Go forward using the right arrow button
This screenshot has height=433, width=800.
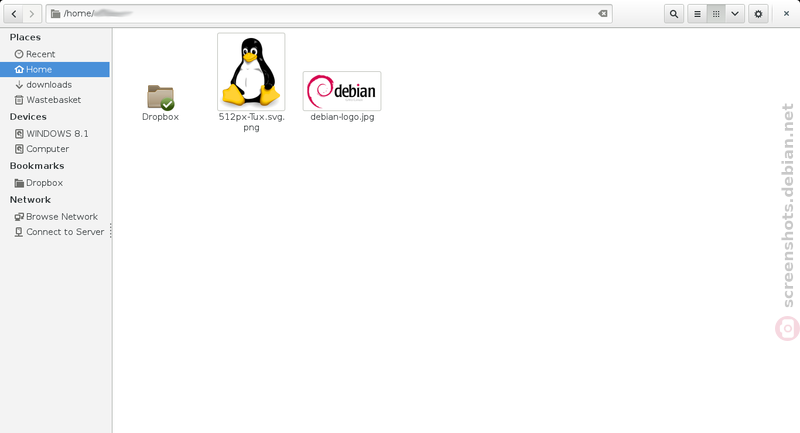[32, 14]
